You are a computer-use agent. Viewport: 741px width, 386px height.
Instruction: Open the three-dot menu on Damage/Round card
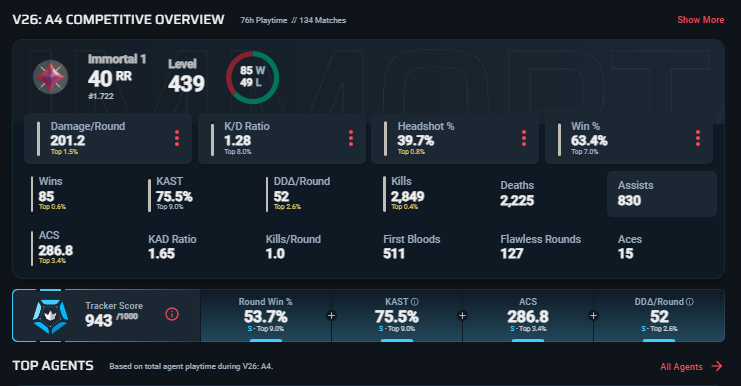177,138
